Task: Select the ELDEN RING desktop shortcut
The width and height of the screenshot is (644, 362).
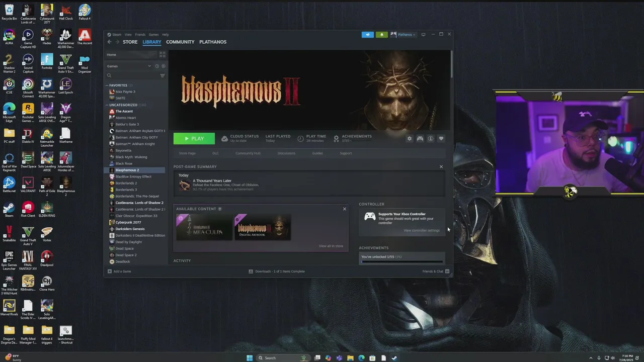Action: pos(47,209)
